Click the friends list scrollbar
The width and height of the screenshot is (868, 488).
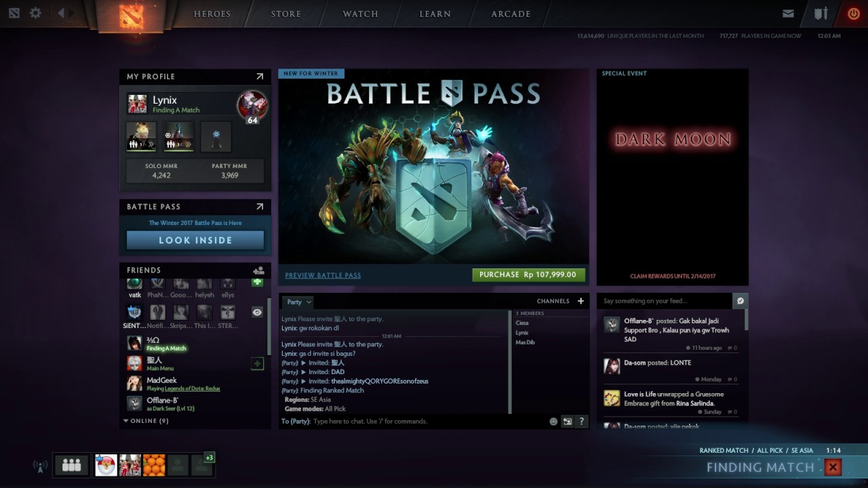269,325
